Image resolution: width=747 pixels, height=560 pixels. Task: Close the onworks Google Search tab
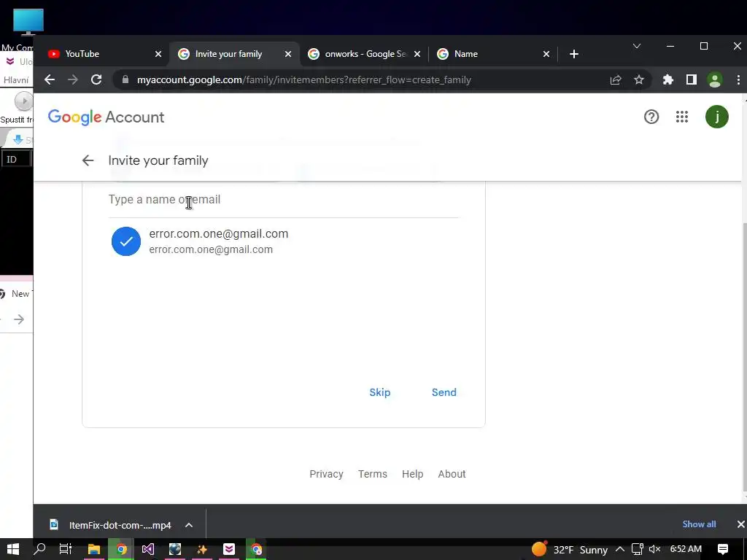coord(417,54)
